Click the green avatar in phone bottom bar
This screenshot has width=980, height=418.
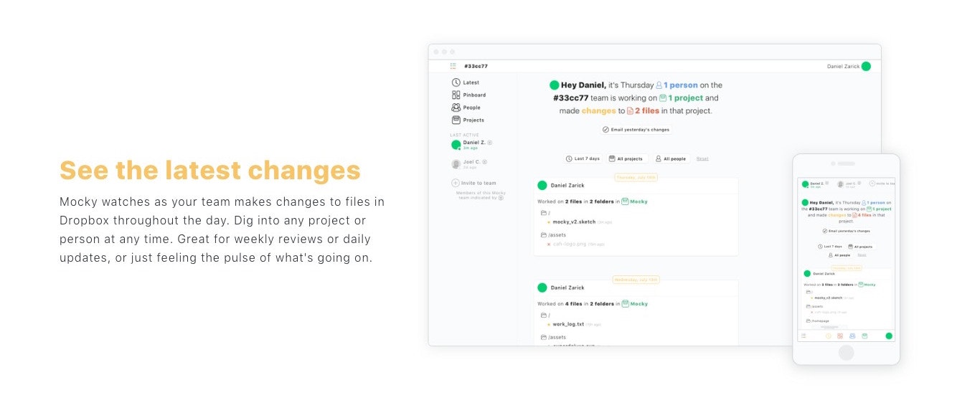[x=889, y=336]
